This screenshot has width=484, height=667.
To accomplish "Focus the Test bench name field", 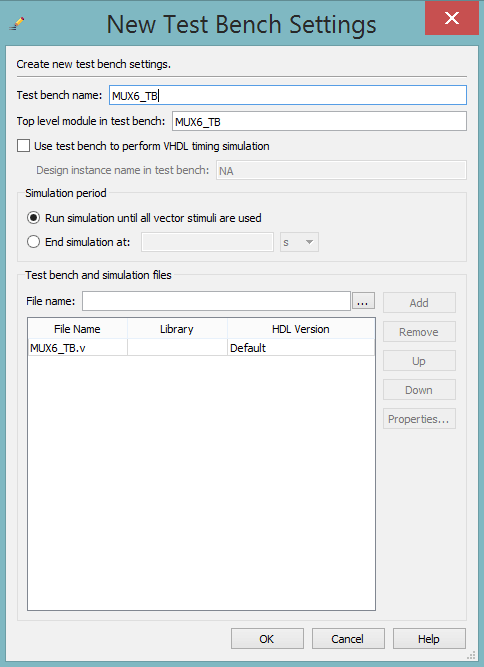I will (x=288, y=95).
